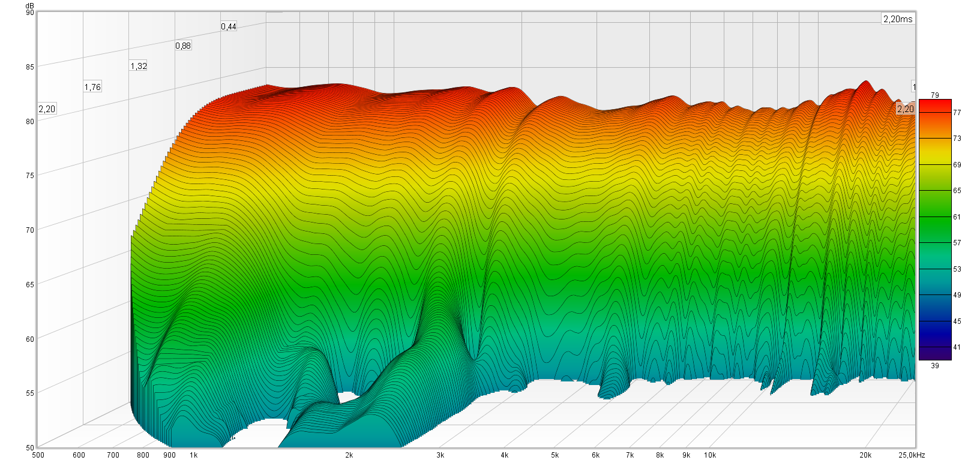This screenshot has height=463, width=980.
Task: Click the 1,76 time axis marker
Action: coord(92,87)
